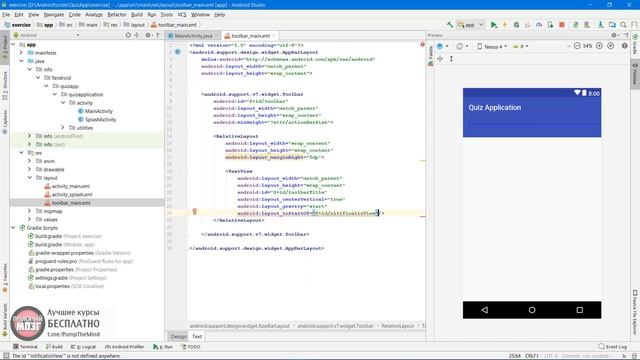Image resolution: width=640 pixels, height=360 pixels.
Task: Select gradle-wrapper.properties file
Action: click(x=79, y=253)
